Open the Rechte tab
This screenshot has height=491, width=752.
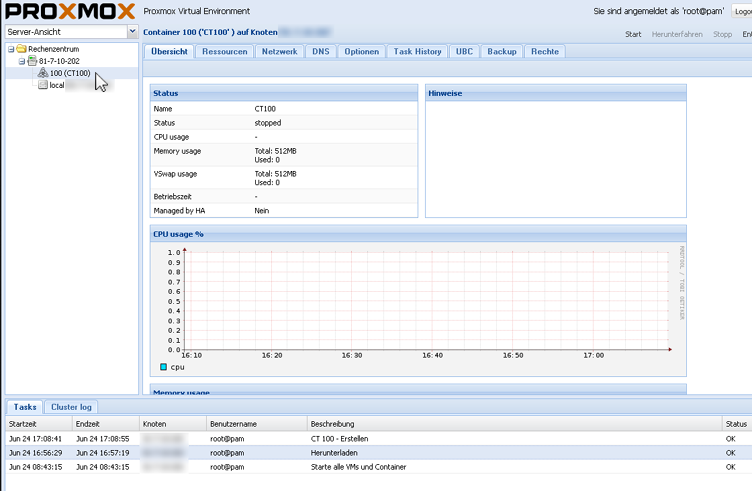click(545, 51)
